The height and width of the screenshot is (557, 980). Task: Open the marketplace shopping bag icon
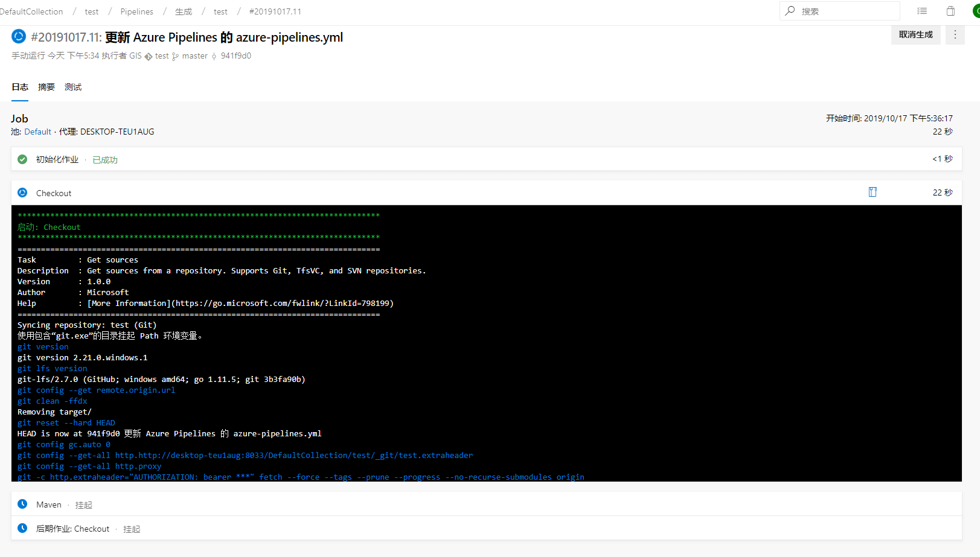pyautogui.click(x=950, y=11)
